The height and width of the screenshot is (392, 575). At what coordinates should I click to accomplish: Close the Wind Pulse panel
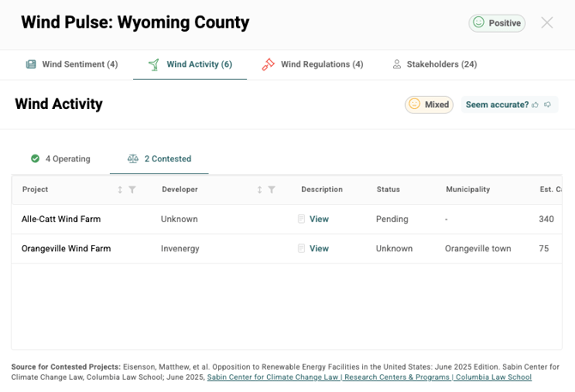point(547,23)
